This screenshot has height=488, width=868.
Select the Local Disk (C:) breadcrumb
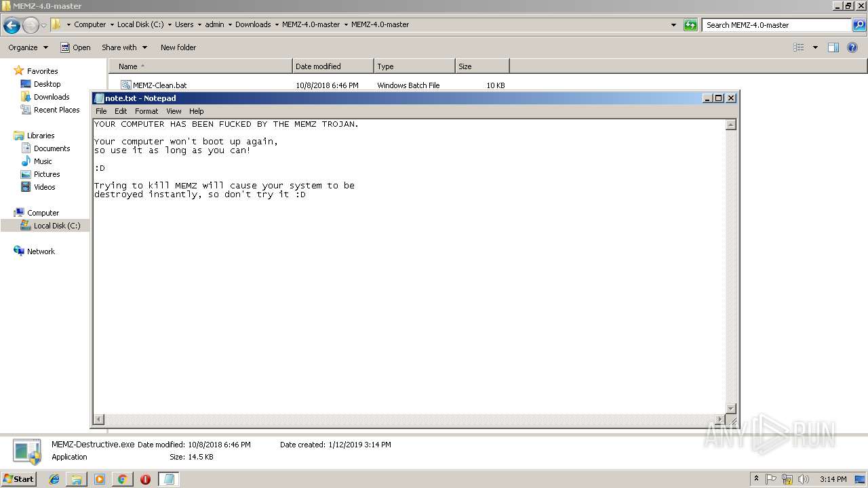(x=140, y=24)
